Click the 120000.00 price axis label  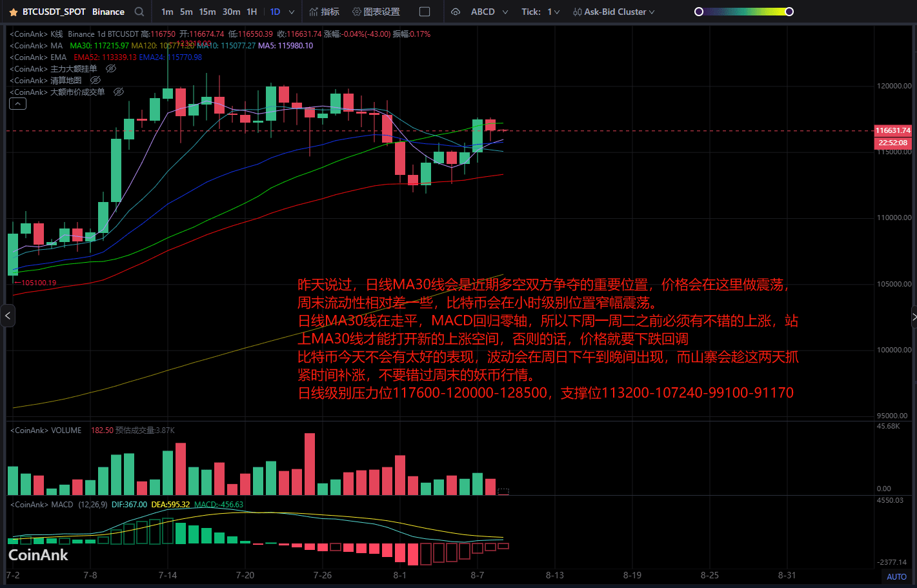[894, 86]
